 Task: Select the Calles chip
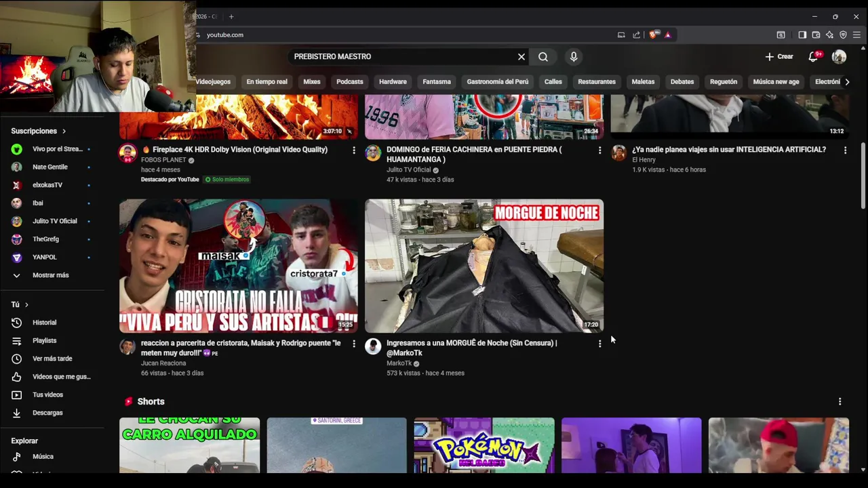tap(553, 82)
